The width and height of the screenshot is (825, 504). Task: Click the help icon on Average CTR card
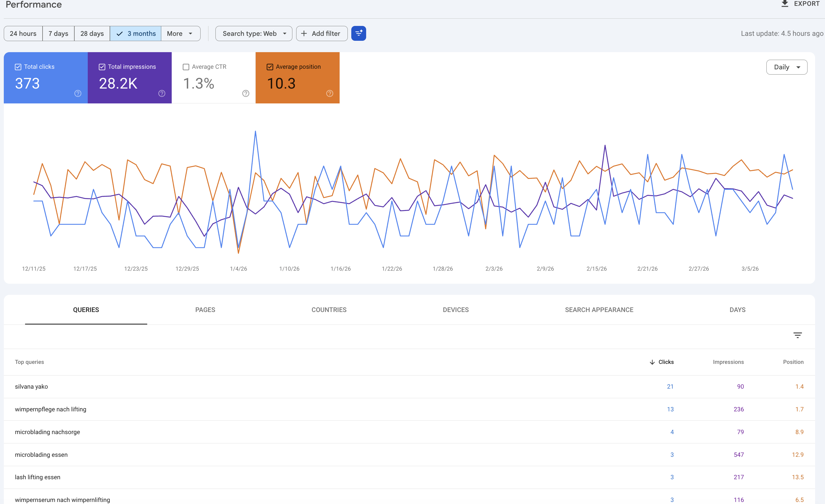pos(246,94)
